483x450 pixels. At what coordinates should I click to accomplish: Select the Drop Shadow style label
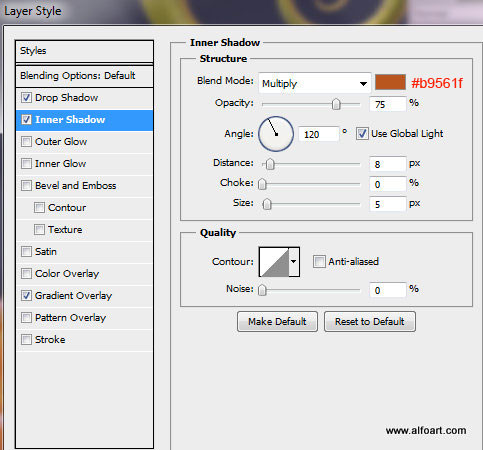[66, 98]
